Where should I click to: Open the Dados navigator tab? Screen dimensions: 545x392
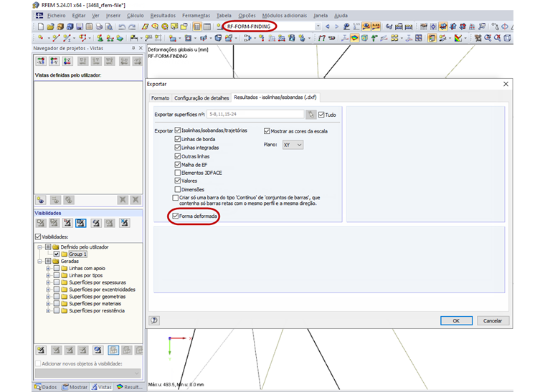(x=46, y=387)
